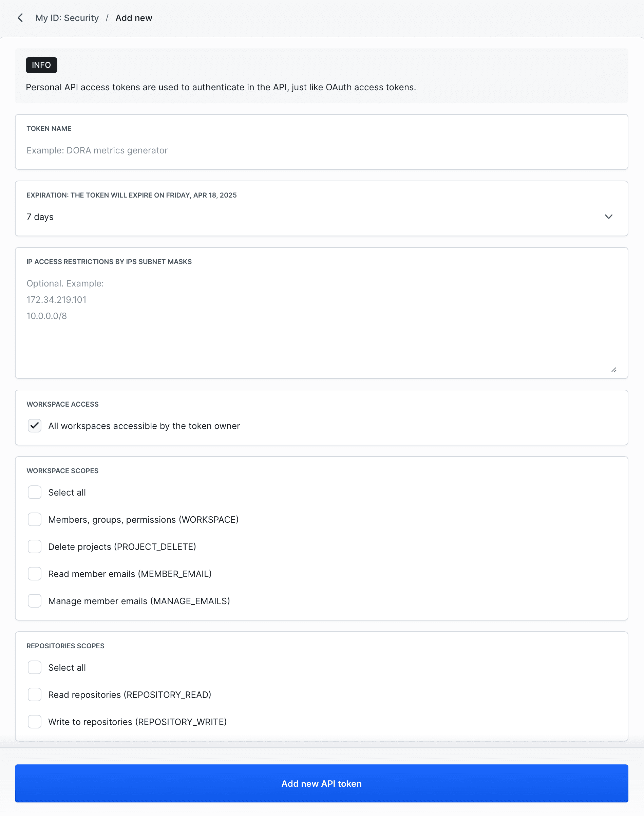The width and height of the screenshot is (644, 816).
Task: Enable Read repositories (REPOSITORY_READ) scope
Action: (x=34, y=694)
